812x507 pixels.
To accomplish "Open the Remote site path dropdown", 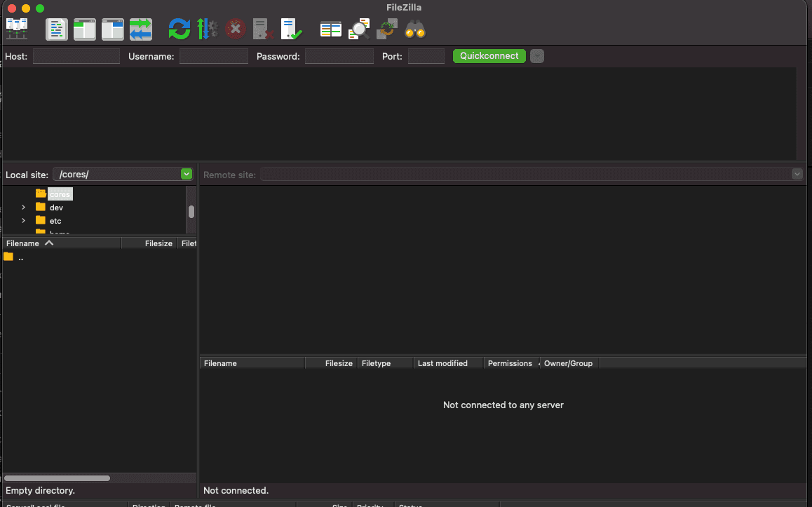I will [797, 175].
